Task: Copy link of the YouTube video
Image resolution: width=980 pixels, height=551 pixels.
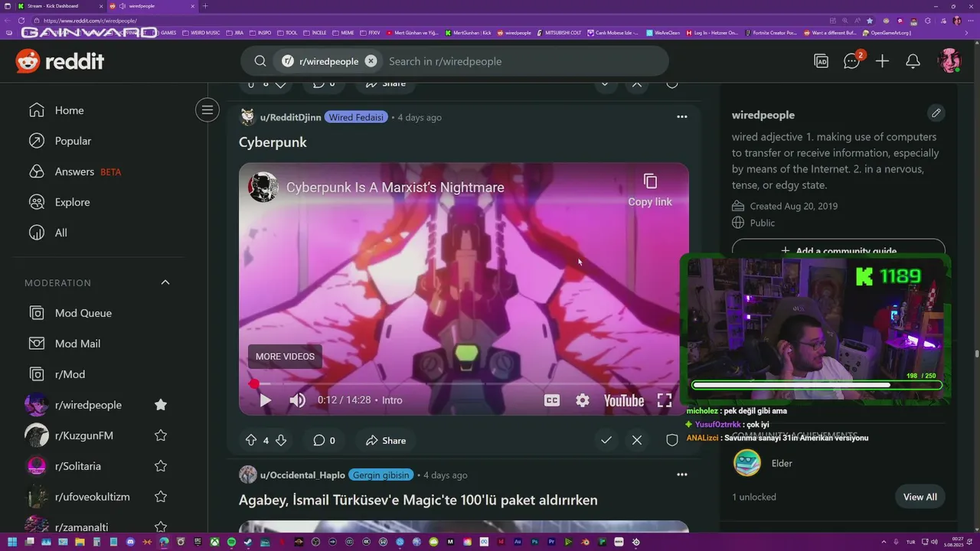Action: click(650, 190)
